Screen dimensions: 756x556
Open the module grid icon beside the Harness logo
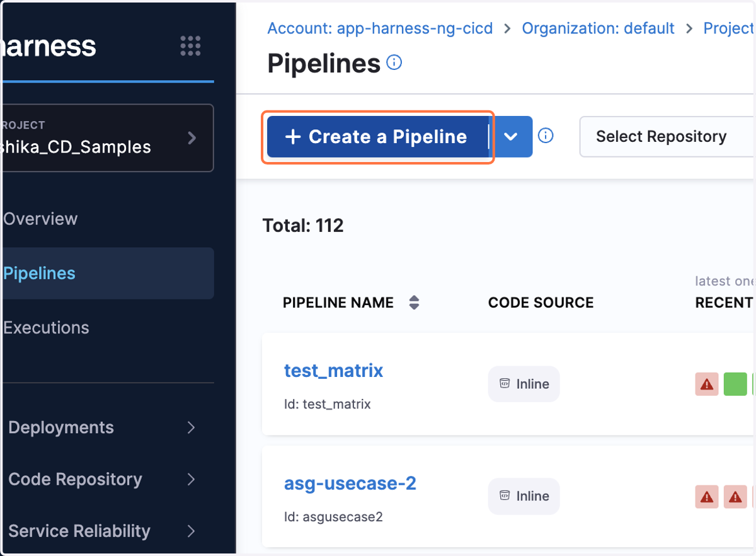(190, 46)
